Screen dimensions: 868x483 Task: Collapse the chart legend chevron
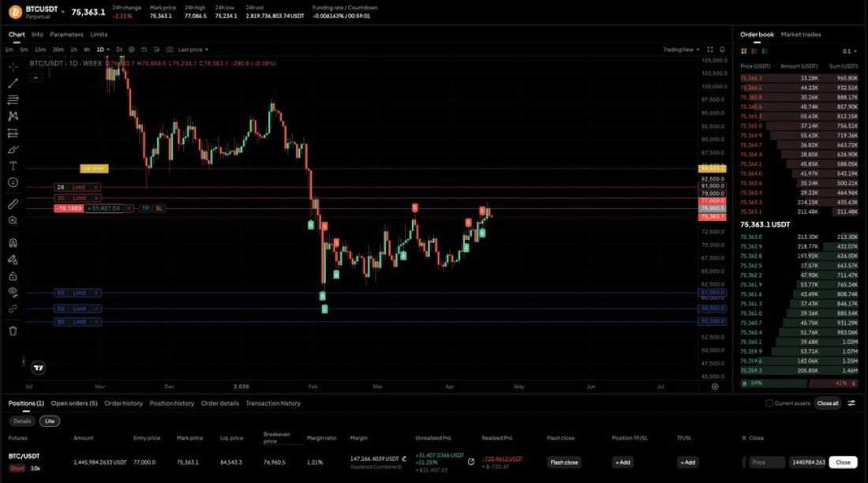35,78
